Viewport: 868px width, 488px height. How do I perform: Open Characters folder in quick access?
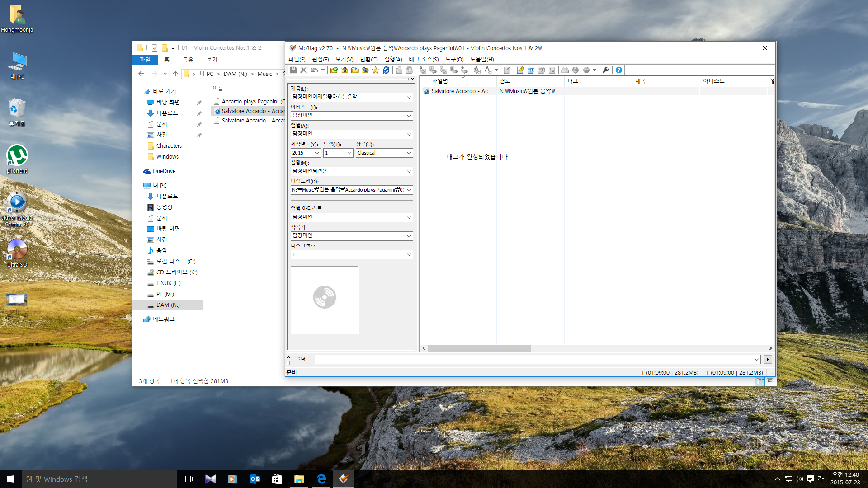(x=169, y=146)
